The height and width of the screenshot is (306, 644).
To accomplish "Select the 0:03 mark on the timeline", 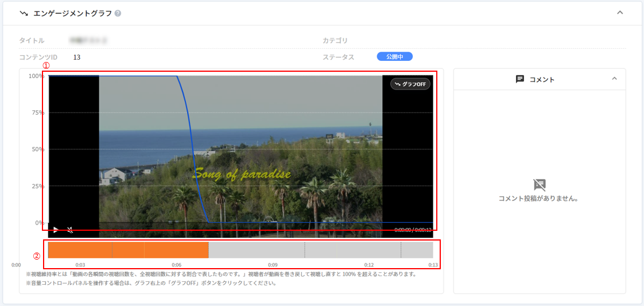I will (80, 265).
